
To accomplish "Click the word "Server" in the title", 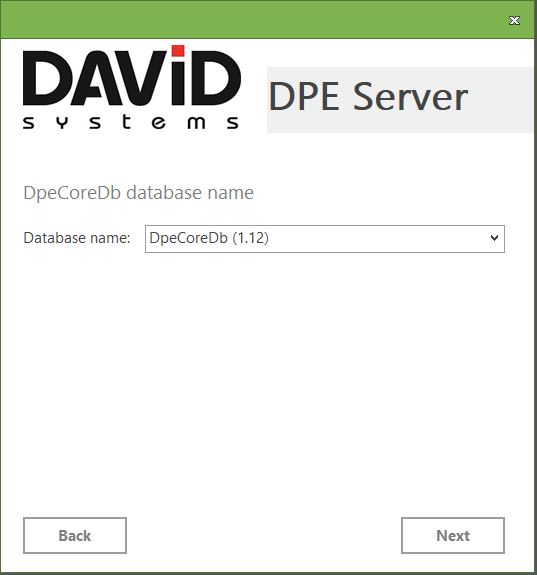I will (410, 97).
